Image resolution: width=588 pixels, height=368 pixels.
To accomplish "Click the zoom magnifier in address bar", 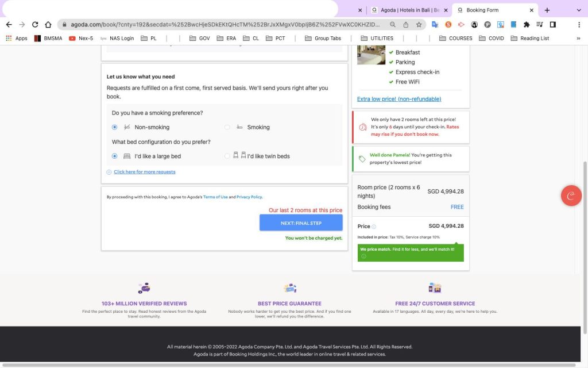I will click(393, 24).
